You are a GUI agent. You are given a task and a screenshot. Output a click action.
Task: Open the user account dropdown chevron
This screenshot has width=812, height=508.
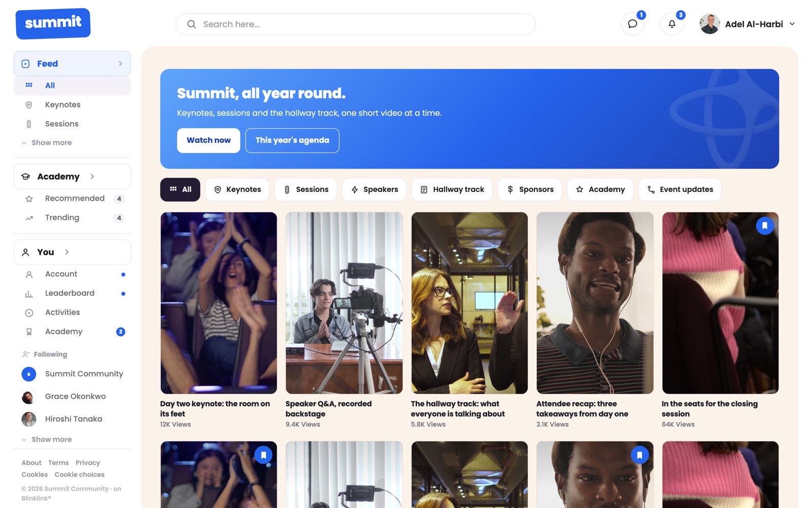point(792,24)
